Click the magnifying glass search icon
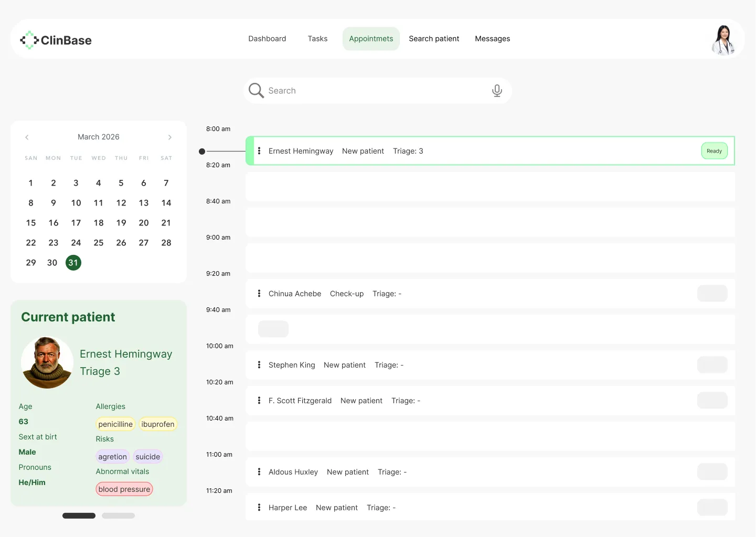The height and width of the screenshot is (537, 756). (x=256, y=91)
